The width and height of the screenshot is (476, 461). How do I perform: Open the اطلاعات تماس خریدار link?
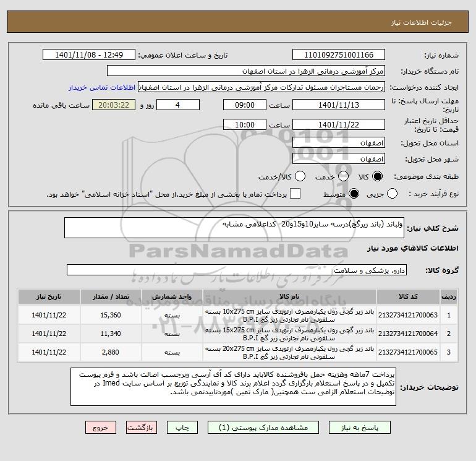point(102,87)
